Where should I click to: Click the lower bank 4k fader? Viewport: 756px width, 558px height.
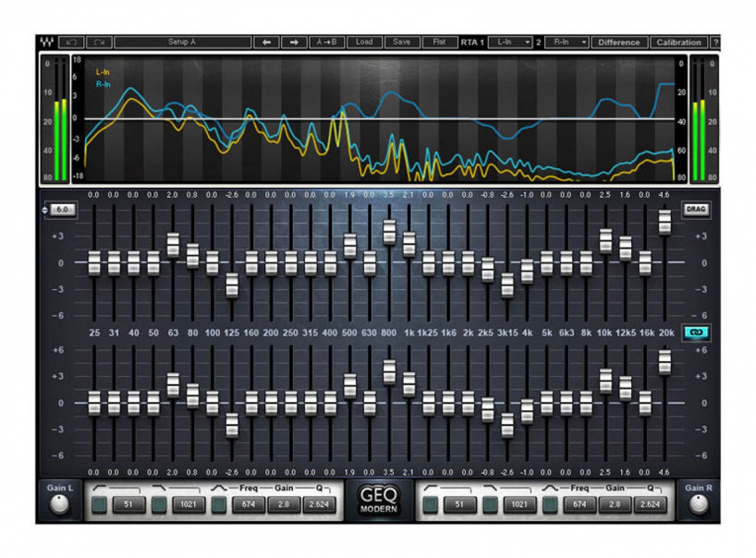point(527,411)
